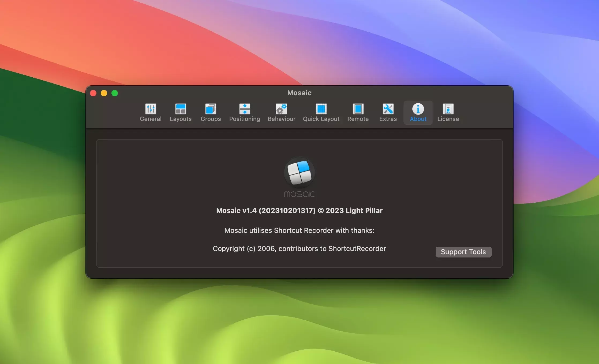
Task: Maximize the Mosaic window with the green button
Action: [x=115, y=93]
